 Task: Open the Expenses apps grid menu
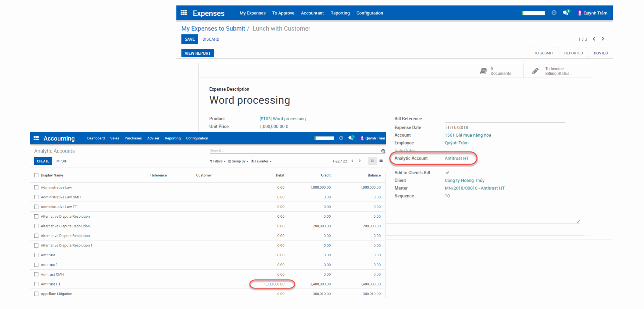coord(183,13)
